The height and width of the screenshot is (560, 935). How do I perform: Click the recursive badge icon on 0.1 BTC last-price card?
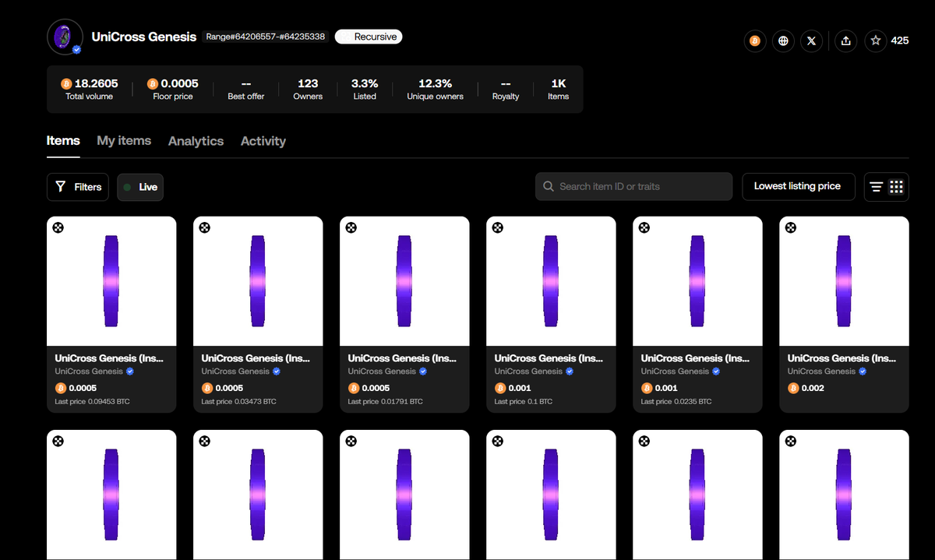(497, 227)
